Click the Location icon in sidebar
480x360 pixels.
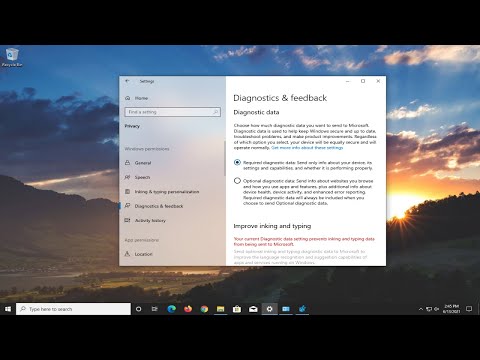click(127, 254)
